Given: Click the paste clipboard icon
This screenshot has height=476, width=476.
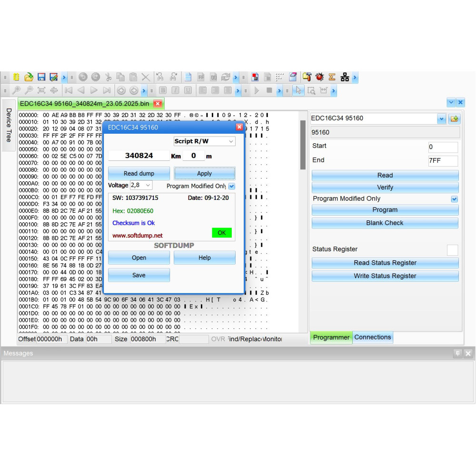Looking at the screenshot, I should [x=133, y=77].
